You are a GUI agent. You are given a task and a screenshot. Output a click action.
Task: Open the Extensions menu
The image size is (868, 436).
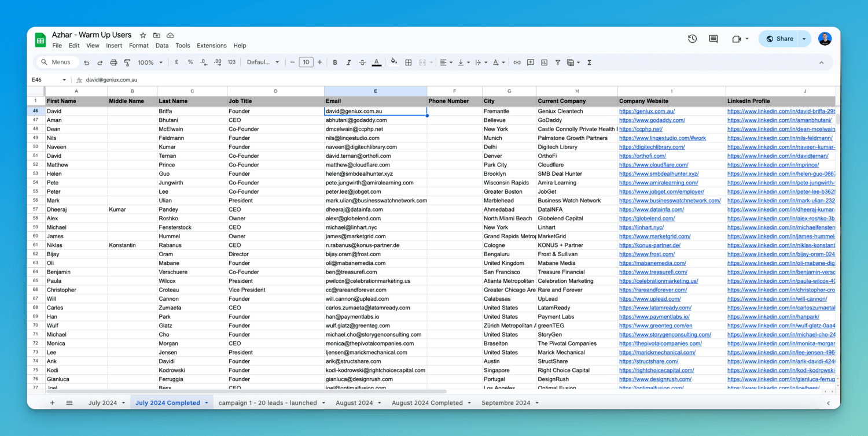[x=211, y=46]
